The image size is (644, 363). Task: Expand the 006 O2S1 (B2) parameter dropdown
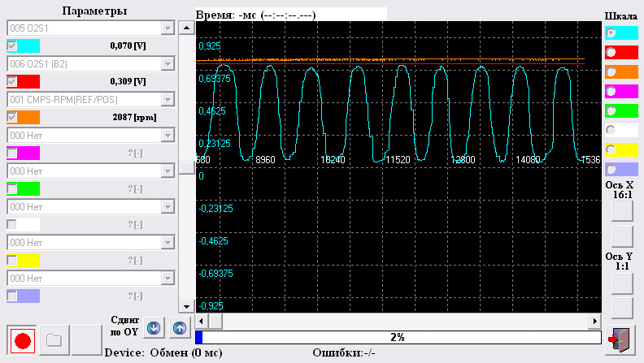click(168, 63)
